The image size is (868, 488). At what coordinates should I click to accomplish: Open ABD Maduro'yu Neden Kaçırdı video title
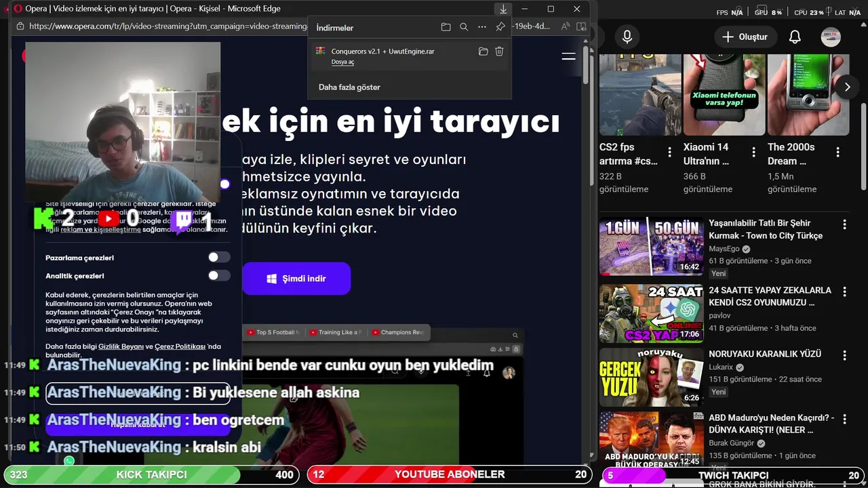coord(772,424)
